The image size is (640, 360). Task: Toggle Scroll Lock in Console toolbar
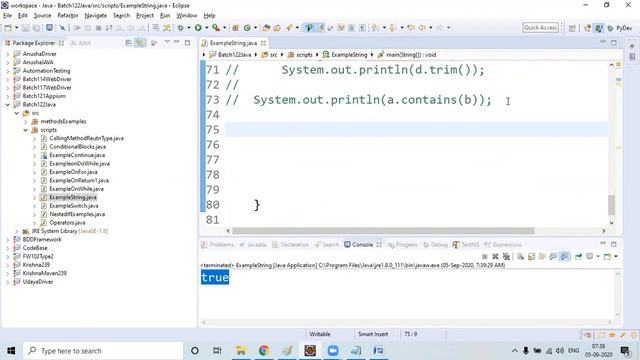pos(531,256)
